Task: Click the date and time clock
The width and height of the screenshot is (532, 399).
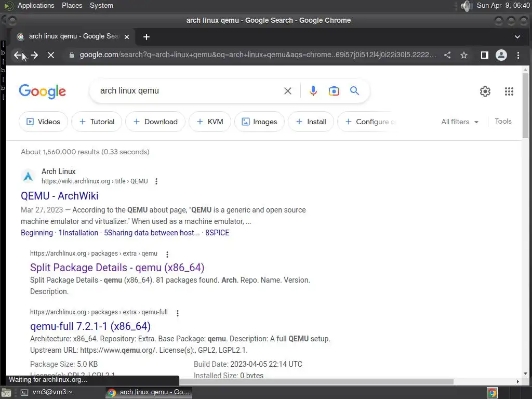Action: coord(503,5)
